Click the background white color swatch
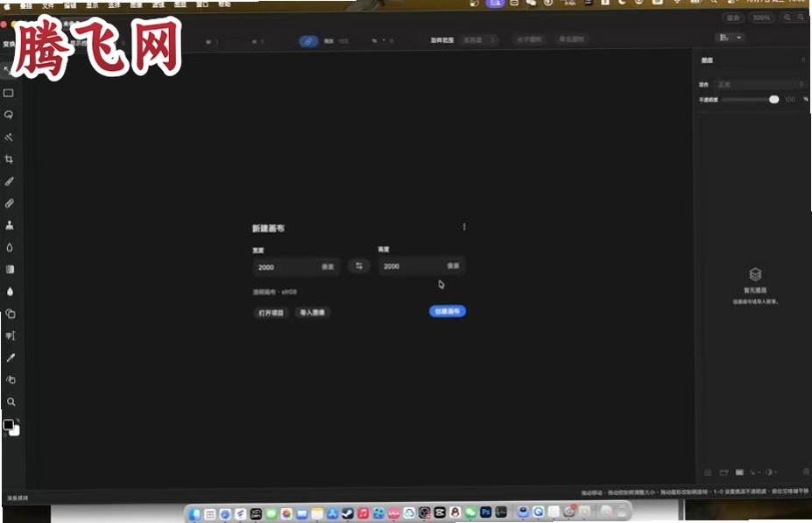This screenshot has width=812, height=523. pos(16,432)
